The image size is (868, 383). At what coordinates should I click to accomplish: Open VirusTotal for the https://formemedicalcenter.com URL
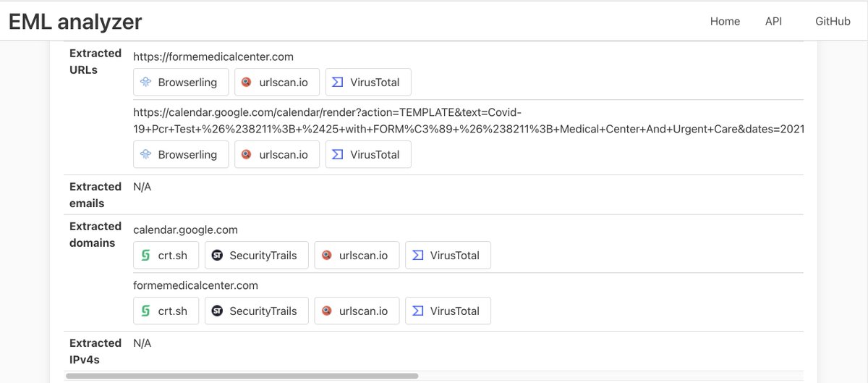(x=368, y=82)
